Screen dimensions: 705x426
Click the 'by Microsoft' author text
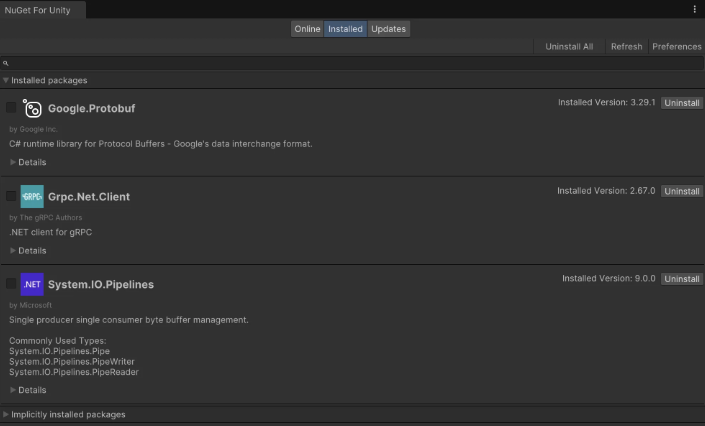click(30, 305)
